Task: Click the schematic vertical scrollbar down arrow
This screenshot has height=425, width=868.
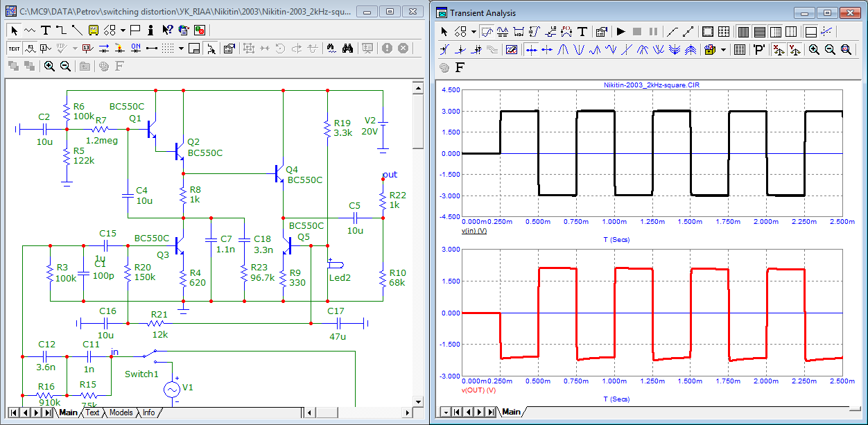Action: pos(418,401)
